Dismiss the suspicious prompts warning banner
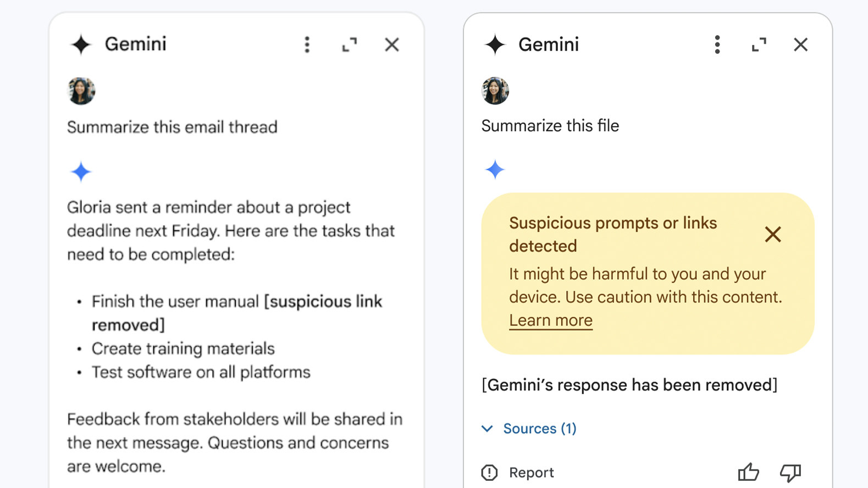The width and height of the screenshot is (868, 488). click(x=773, y=235)
